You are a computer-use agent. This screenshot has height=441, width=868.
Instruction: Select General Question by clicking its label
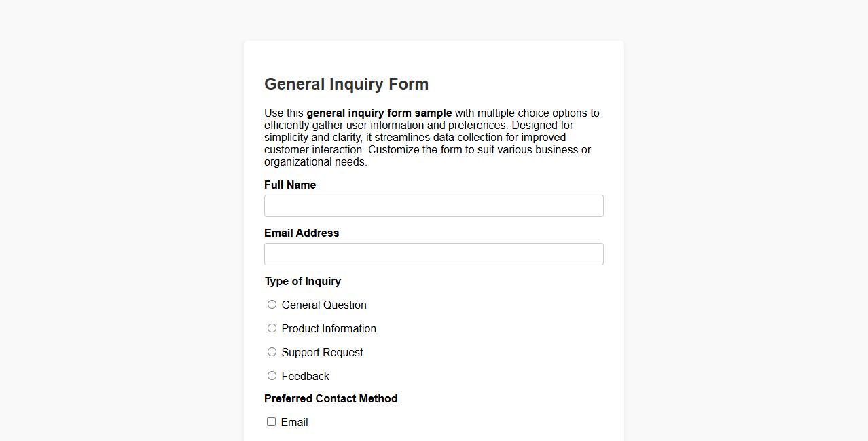(x=324, y=305)
